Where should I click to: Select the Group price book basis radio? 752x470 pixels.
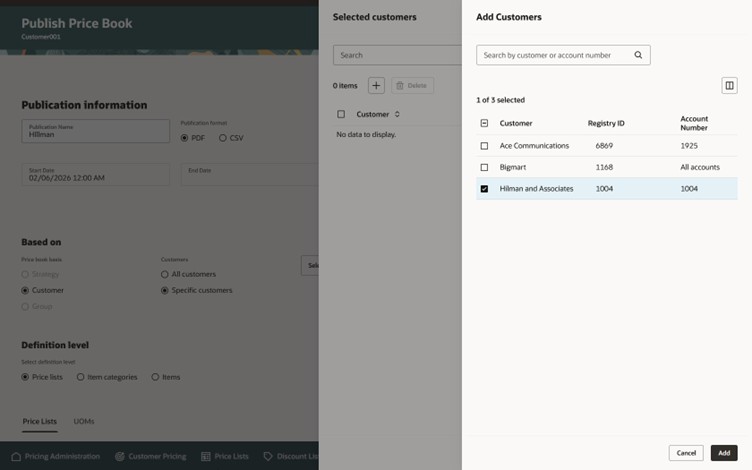pyautogui.click(x=25, y=306)
